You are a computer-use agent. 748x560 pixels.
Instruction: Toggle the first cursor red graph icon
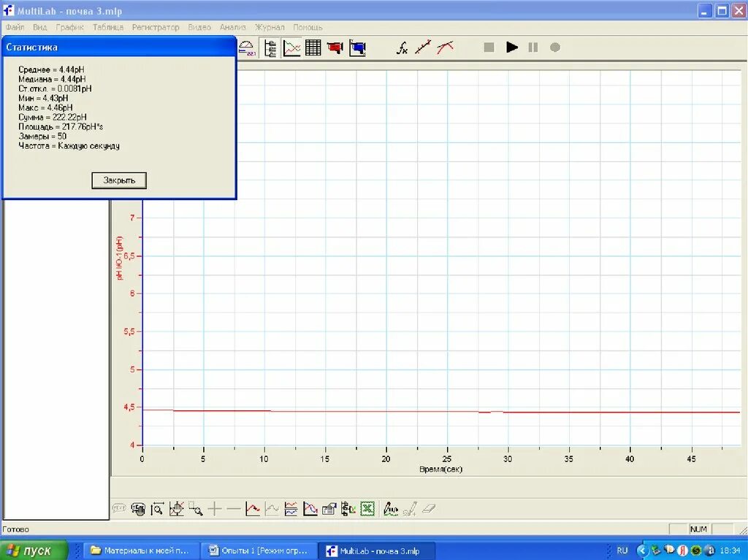(x=253, y=509)
